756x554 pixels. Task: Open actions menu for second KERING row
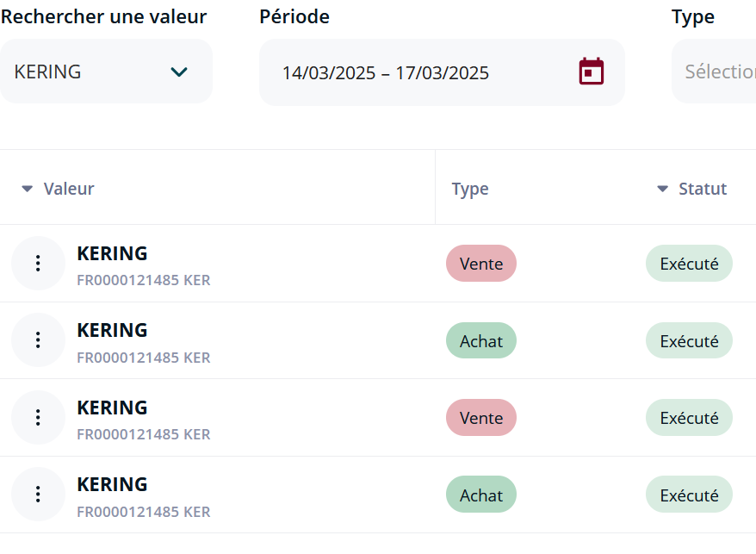coord(38,340)
